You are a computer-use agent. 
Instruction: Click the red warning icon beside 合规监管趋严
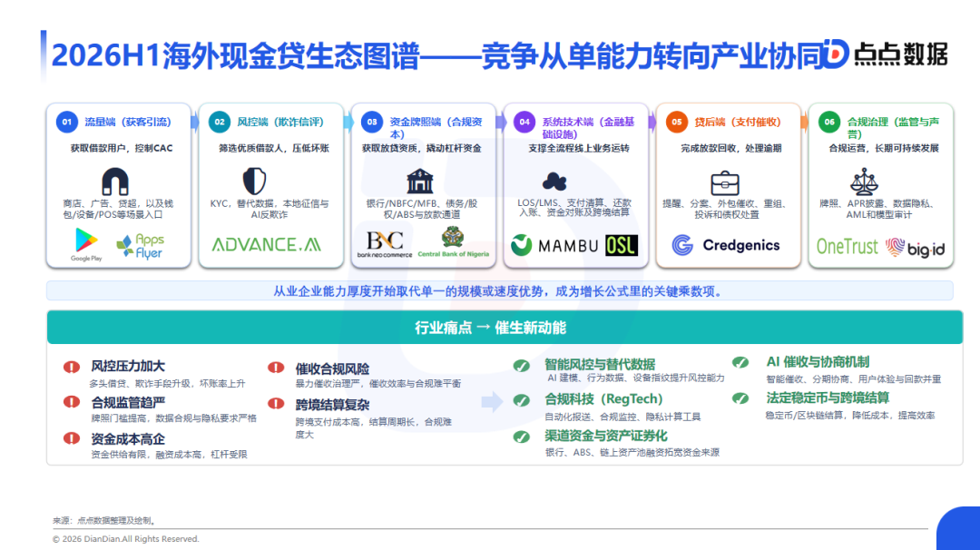(72, 402)
